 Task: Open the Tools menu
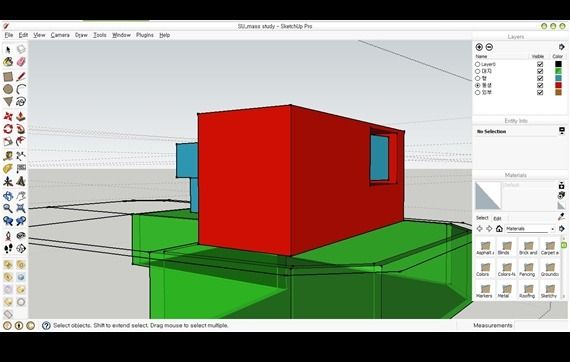[x=100, y=35]
